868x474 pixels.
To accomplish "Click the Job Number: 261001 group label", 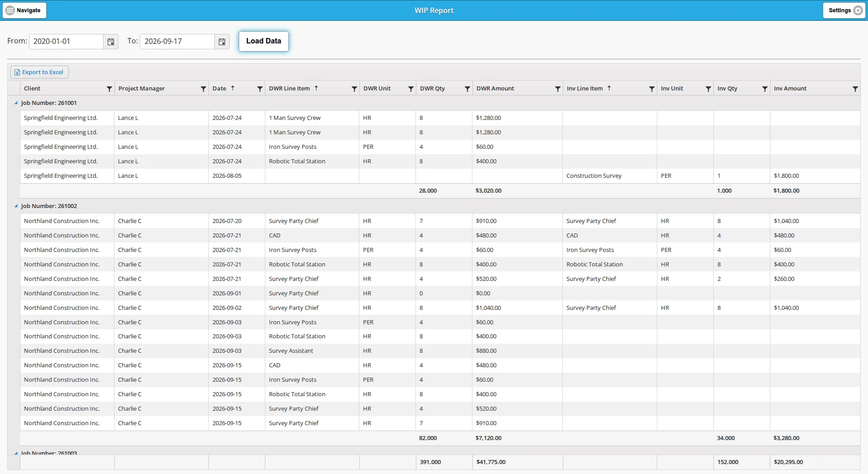I will (49, 103).
